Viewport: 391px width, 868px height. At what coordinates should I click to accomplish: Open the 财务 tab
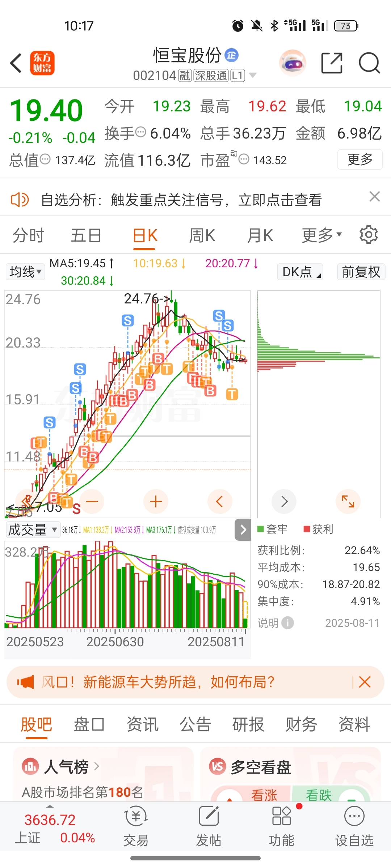[301, 724]
